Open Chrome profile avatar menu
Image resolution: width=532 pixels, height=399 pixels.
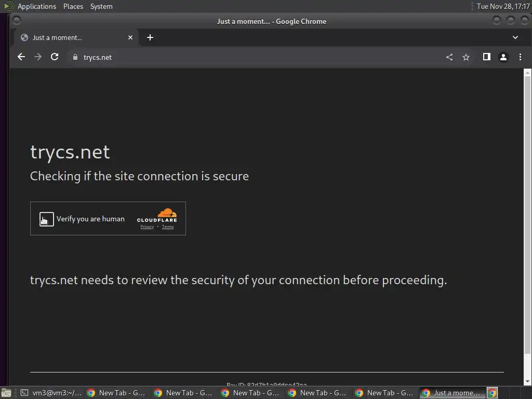[x=503, y=57]
